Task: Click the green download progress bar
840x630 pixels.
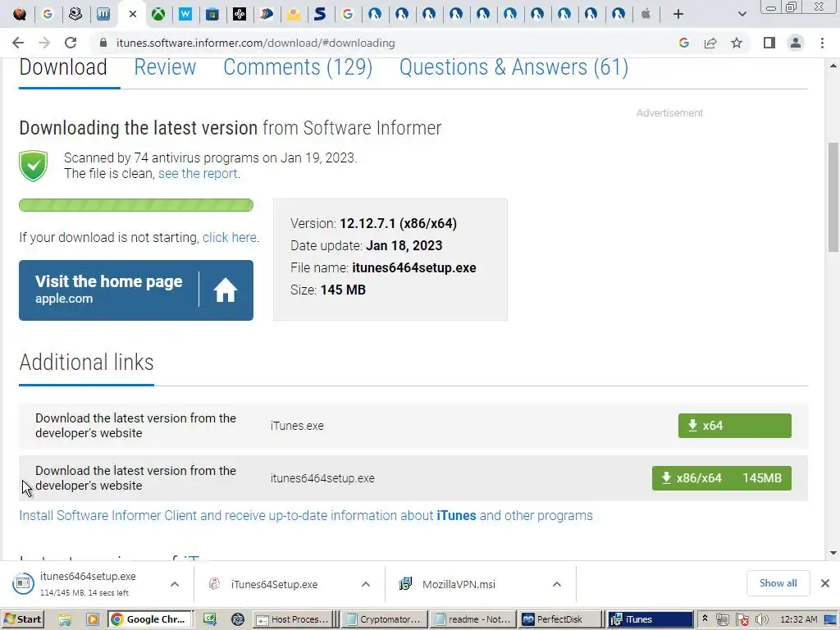Action: pyautogui.click(x=136, y=205)
